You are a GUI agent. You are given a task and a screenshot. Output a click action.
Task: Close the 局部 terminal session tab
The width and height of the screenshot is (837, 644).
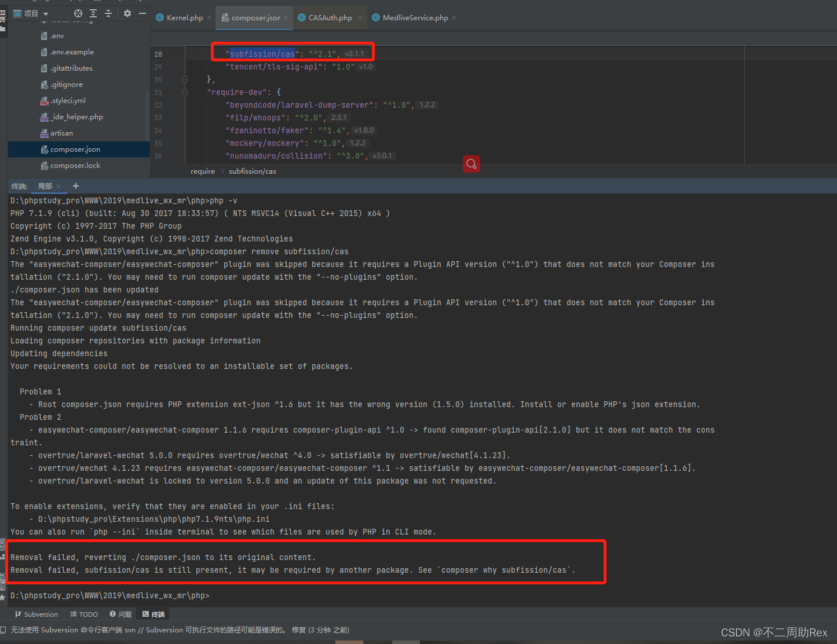click(x=59, y=186)
